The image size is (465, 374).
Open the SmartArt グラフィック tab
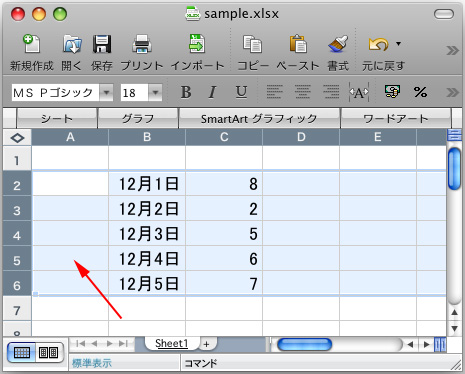tap(259, 119)
